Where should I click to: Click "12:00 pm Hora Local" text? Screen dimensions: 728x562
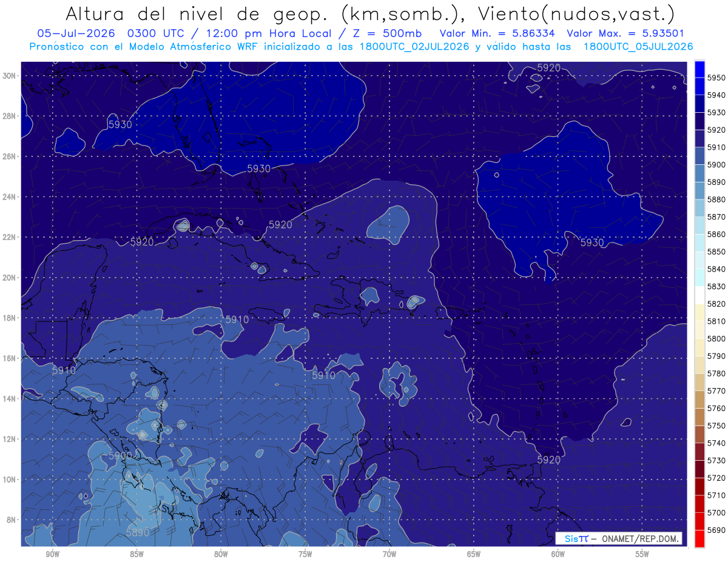(268, 33)
